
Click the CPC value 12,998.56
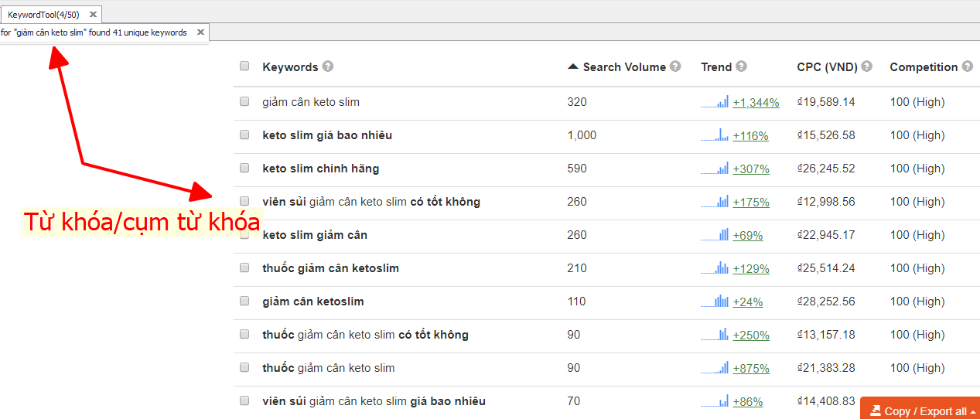coord(826,202)
